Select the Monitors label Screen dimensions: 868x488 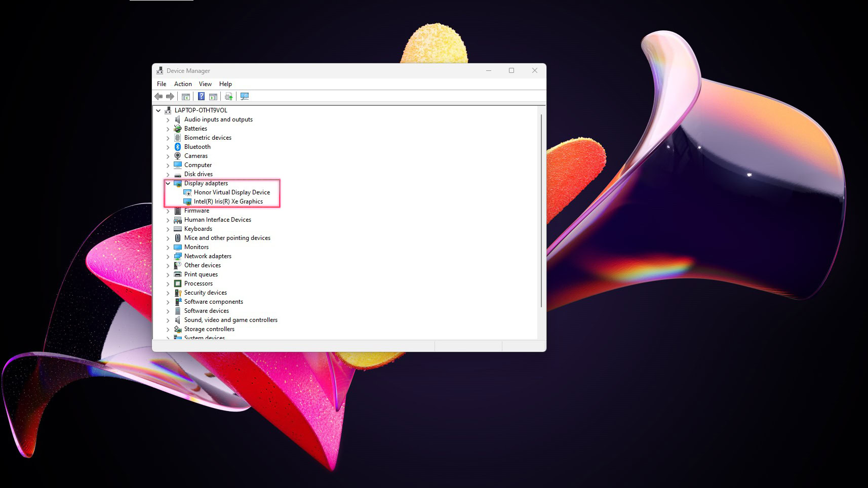(x=196, y=247)
